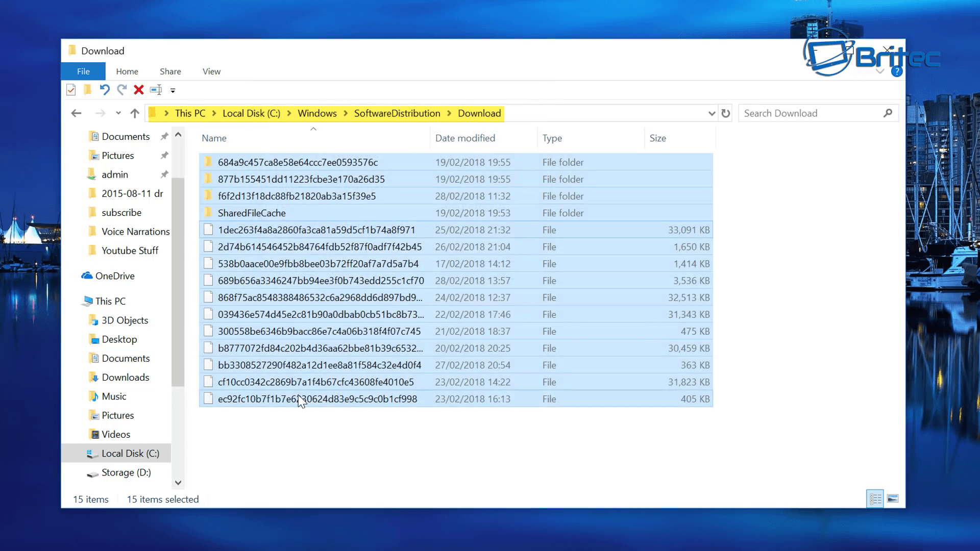Click the search magnifier icon
The width and height of the screenshot is (980, 551).
coord(889,113)
